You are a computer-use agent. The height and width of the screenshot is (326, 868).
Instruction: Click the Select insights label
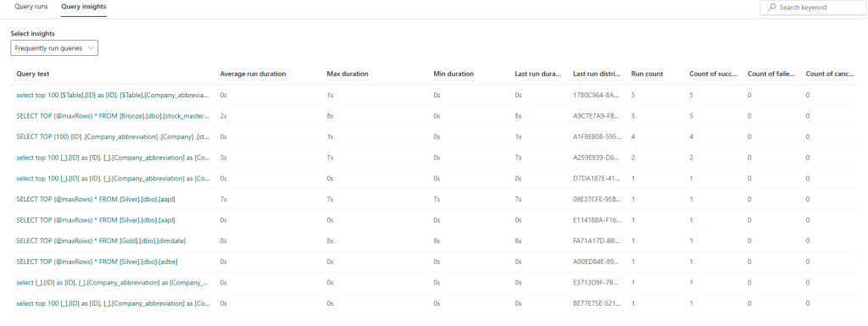coord(33,33)
